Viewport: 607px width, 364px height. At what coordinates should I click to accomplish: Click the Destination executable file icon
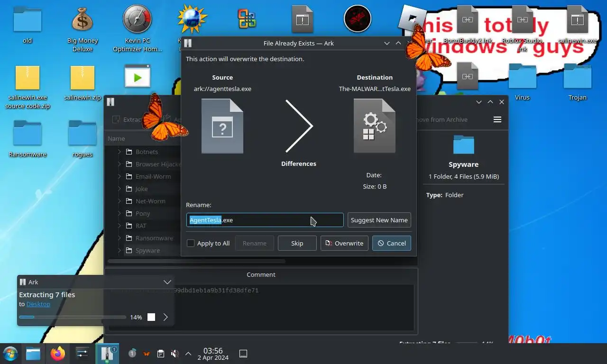point(375,126)
